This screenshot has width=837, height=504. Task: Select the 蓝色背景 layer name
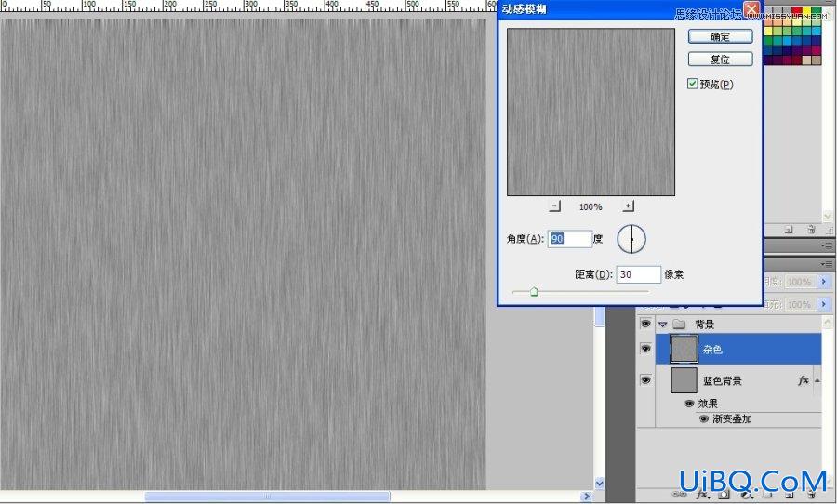tap(723, 380)
